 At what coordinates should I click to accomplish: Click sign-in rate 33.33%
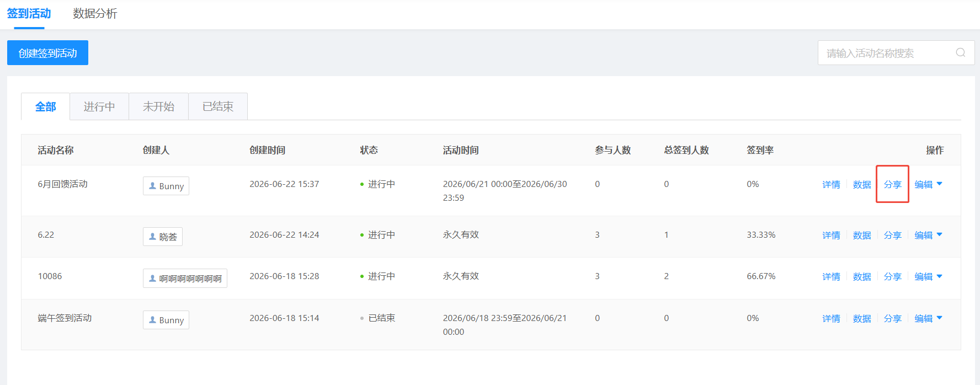coord(761,234)
